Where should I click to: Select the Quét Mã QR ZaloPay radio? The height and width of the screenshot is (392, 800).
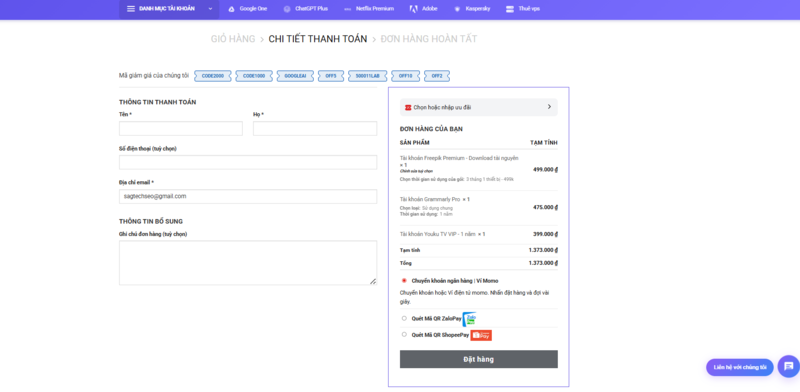pos(404,318)
